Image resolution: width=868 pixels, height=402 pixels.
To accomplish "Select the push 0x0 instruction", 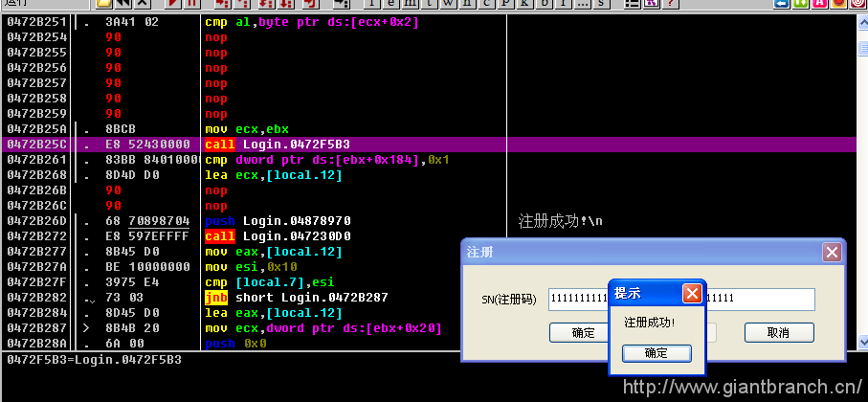I will pyautogui.click(x=235, y=344).
